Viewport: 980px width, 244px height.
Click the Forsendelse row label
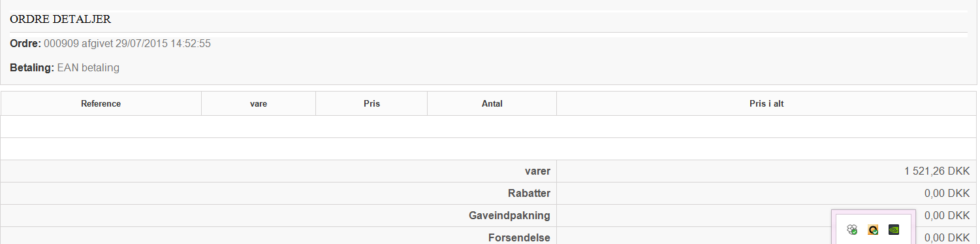coord(519,237)
